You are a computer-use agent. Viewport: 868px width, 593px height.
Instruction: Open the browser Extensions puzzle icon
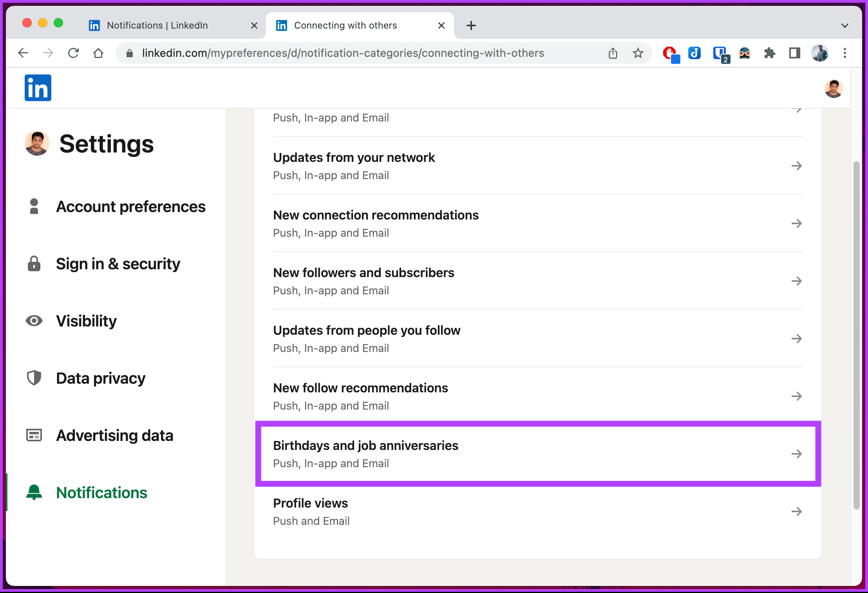point(770,53)
